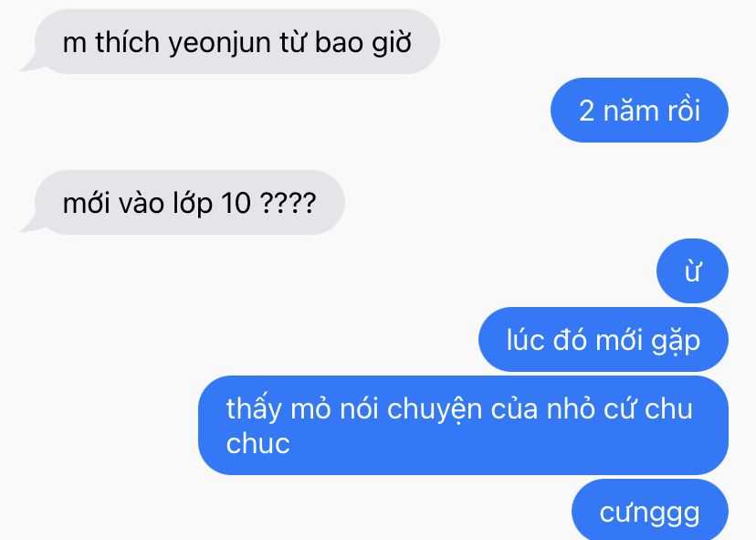
Task: Click the word "chuyện" in the long message
Action: [x=435, y=410]
